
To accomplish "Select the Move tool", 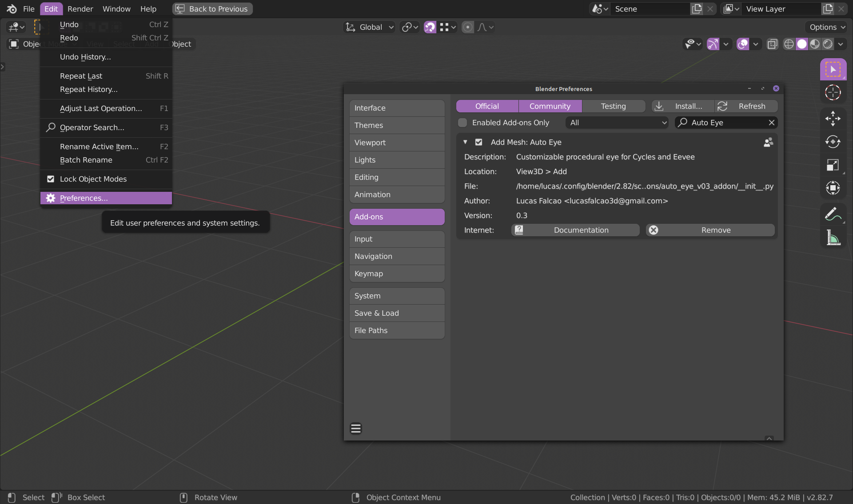I will point(833,119).
